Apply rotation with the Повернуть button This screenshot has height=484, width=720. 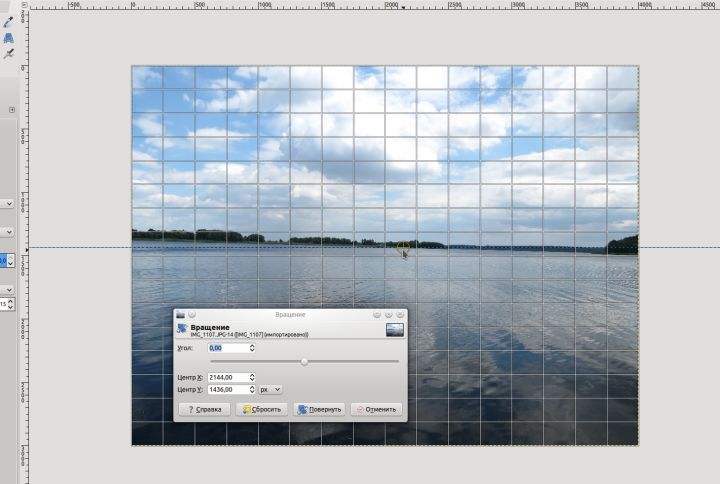point(321,409)
